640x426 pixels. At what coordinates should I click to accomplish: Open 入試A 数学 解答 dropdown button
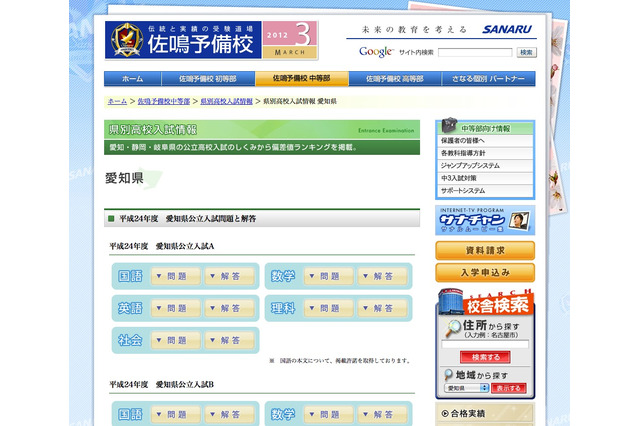[x=382, y=276]
